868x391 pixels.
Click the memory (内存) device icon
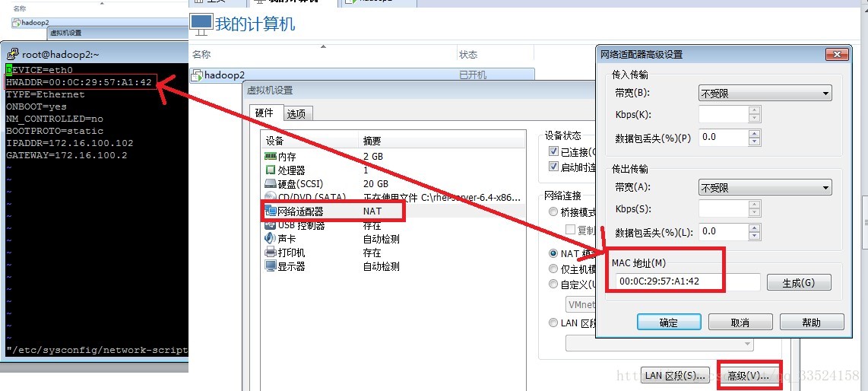click(271, 157)
